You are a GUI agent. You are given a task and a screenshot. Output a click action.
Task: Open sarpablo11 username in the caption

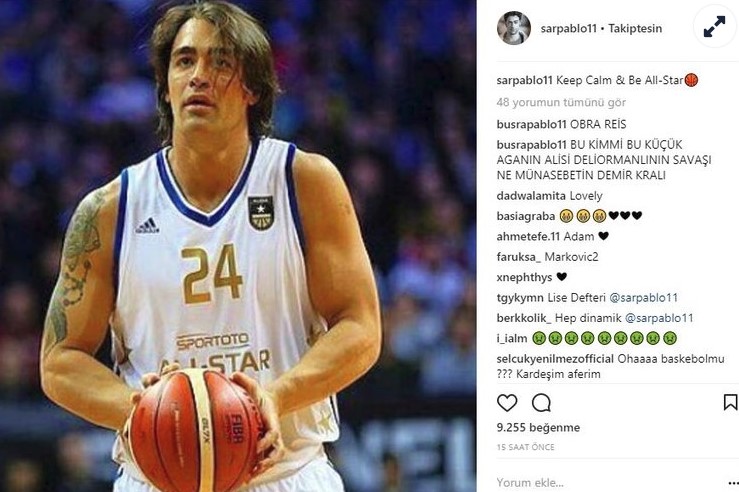(524, 80)
